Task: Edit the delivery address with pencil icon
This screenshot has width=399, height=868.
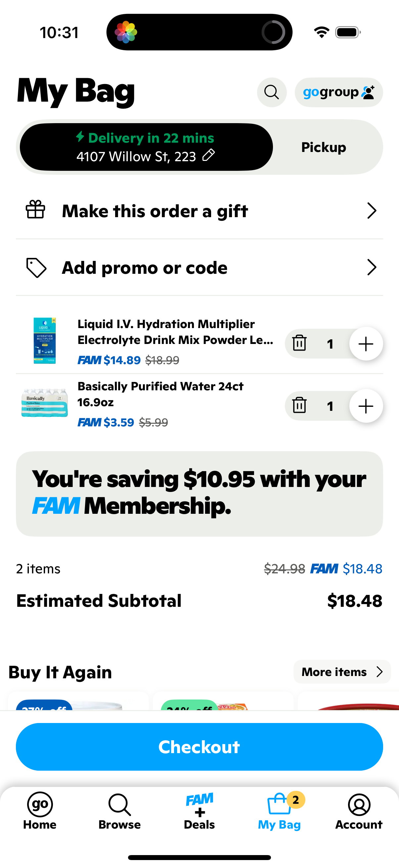Action: (209, 156)
